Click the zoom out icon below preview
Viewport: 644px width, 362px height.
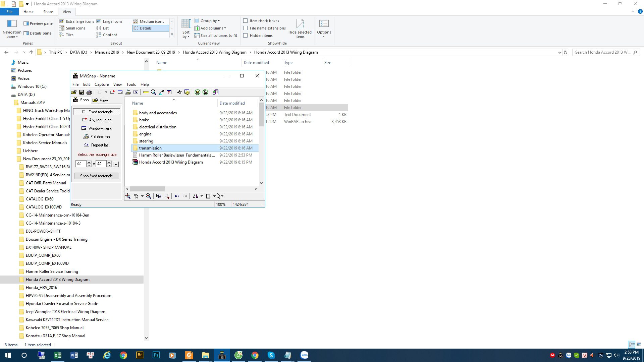click(148, 196)
